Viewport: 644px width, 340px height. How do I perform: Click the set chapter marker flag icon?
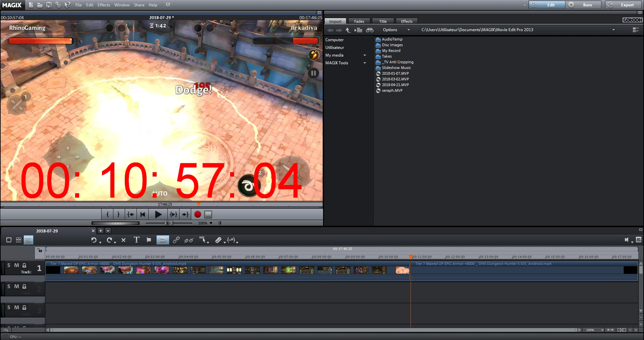149,240
